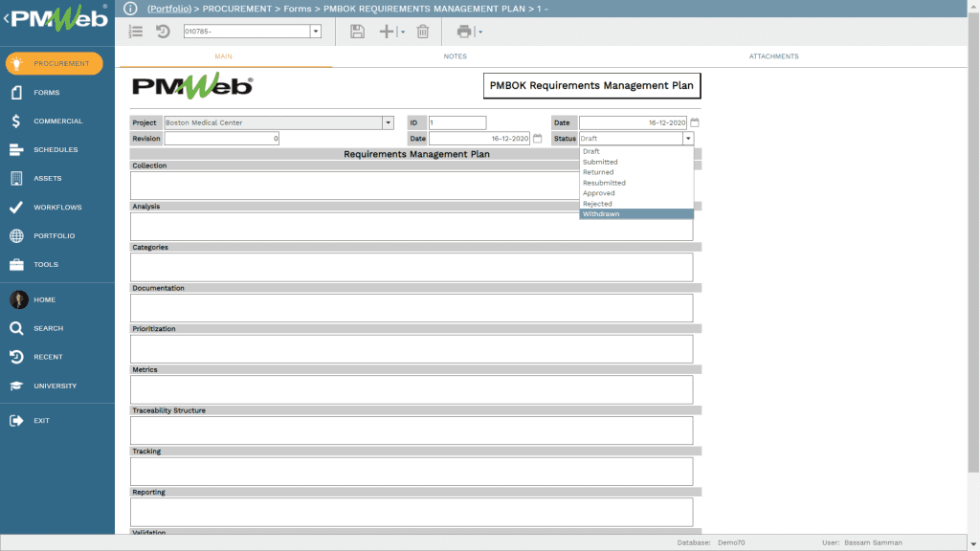Open the Portfolio module in the sidebar
980x551 pixels.
click(54, 236)
